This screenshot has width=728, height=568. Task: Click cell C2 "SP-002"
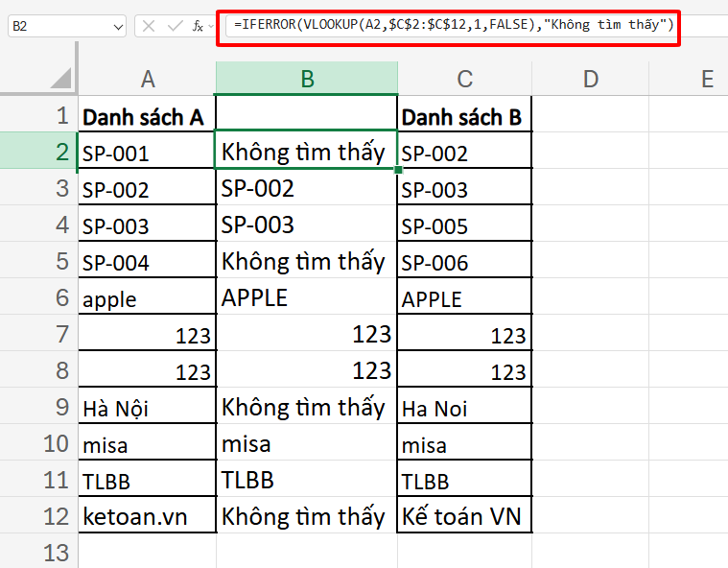point(465,151)
